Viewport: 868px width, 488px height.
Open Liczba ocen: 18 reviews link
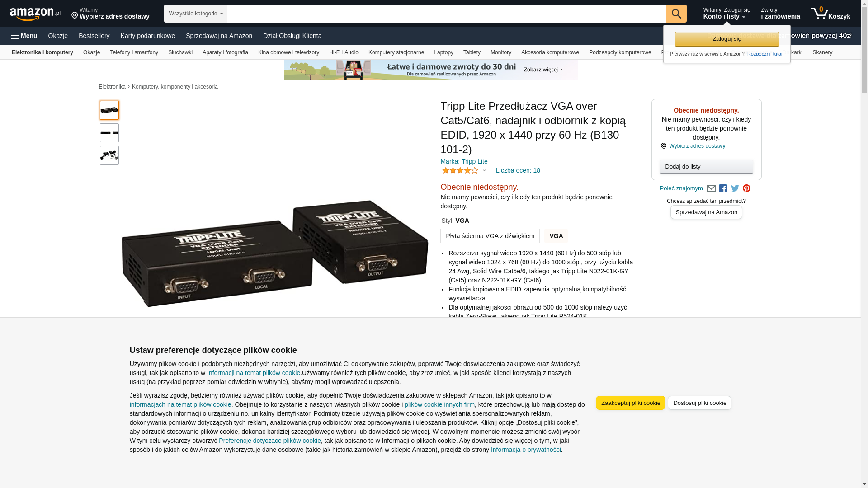[x=518, y=170]
